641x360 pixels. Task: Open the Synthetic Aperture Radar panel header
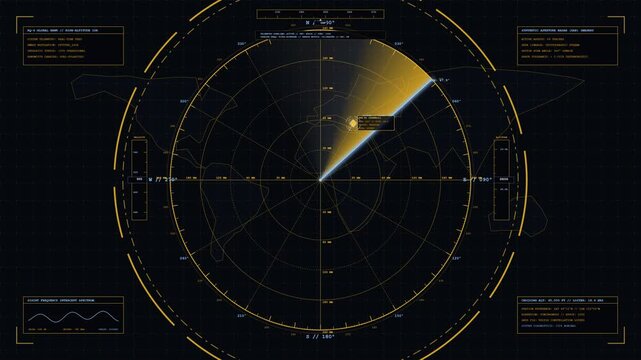567,30
